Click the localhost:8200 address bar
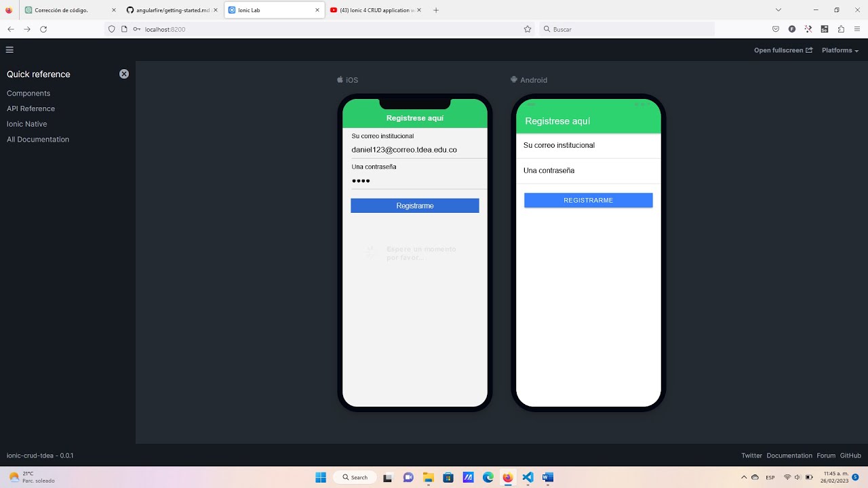 click(x=319, y=29)
